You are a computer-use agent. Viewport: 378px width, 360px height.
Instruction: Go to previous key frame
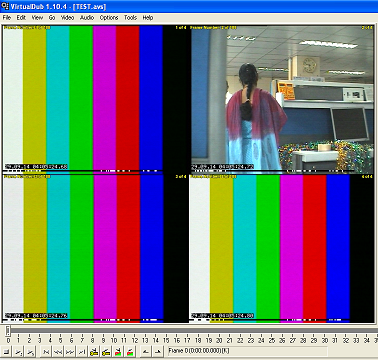click(94, 351)
